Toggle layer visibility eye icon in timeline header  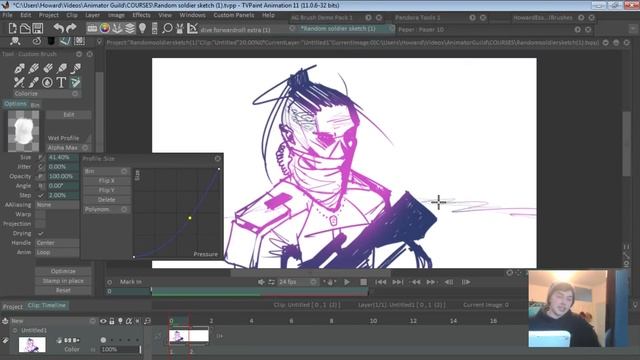(103, 321)
